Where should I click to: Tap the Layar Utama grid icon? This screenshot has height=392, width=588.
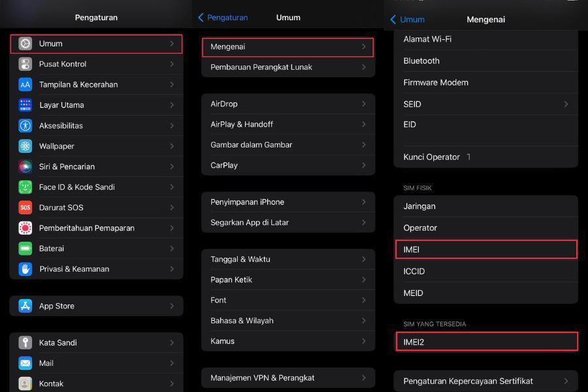tap(25, 105)
